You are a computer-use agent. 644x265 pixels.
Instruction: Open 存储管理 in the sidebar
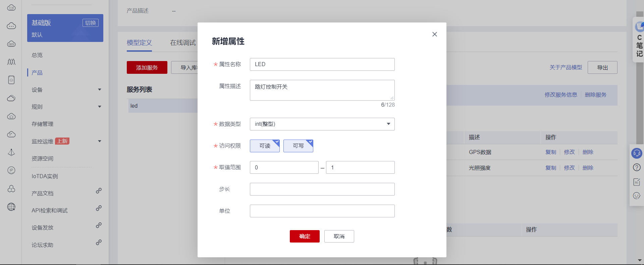[43, 124]
